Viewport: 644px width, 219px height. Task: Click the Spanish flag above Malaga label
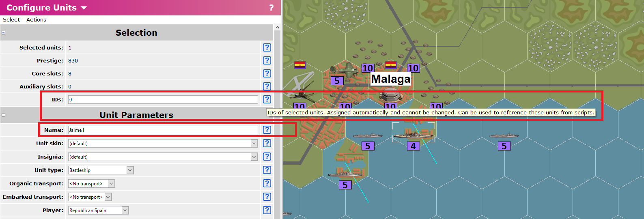click(391, 65)
